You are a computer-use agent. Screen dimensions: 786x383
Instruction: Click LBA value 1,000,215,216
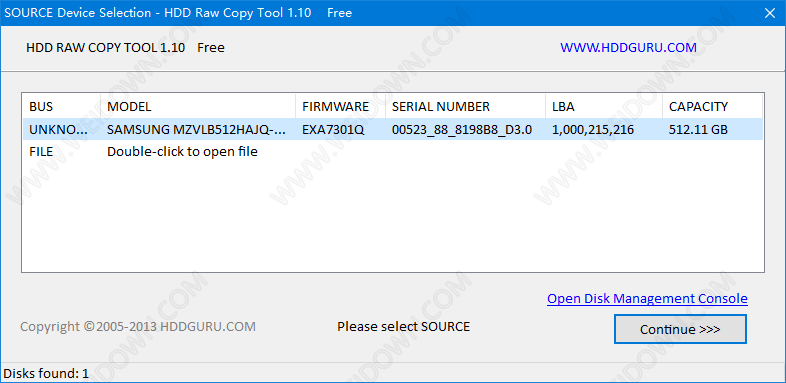pyautogui.click(x=593, y=130)
